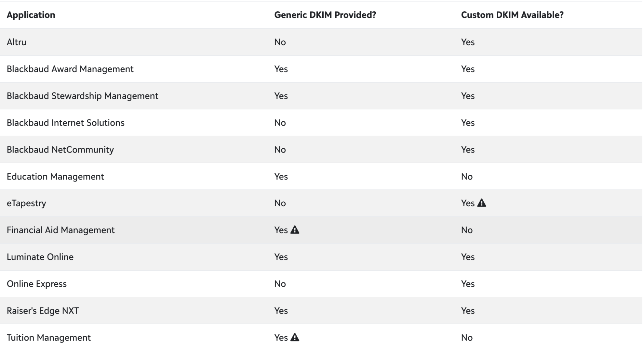Click Education Management's Custom DKIM No value
The image size is (644, 352).
click(466, 176)
